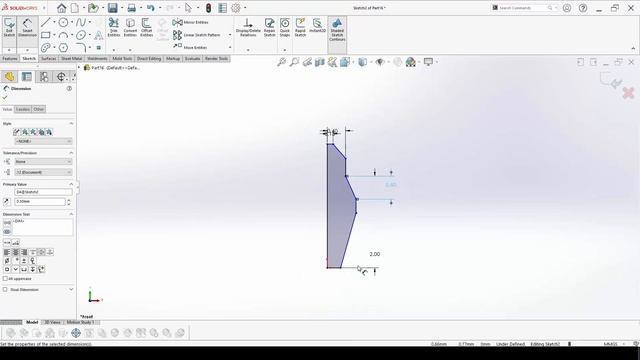Select the Sketch Fillet tool
Screen dimensions: 640x360
click(81, 48)
